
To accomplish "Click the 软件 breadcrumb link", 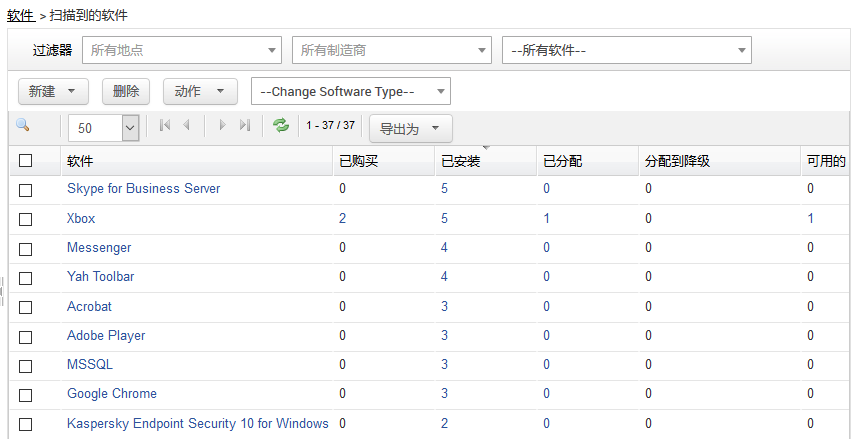I will [x=21, y=16].
